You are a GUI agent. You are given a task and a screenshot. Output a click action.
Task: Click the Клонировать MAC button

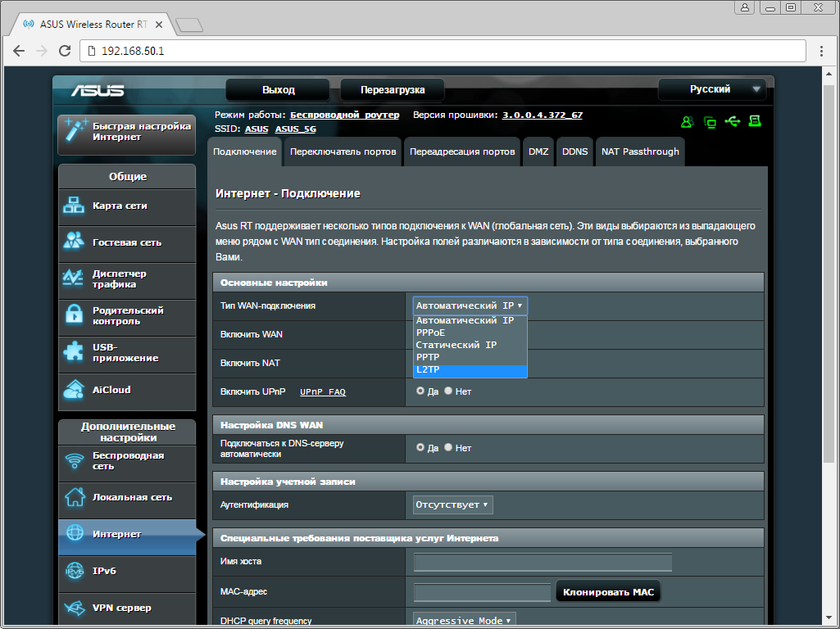pyautogui.click(x=608, y=592)
